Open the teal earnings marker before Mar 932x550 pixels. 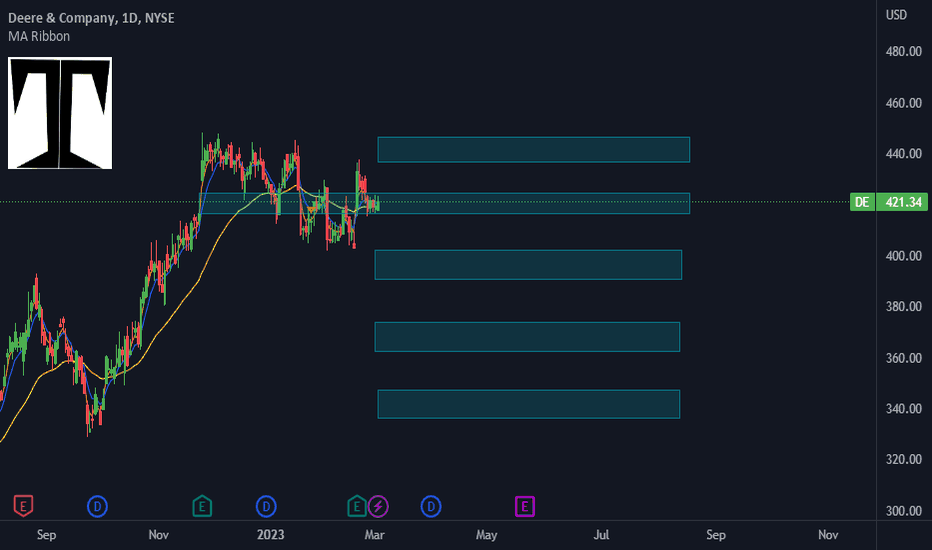(x=357, y=507)
